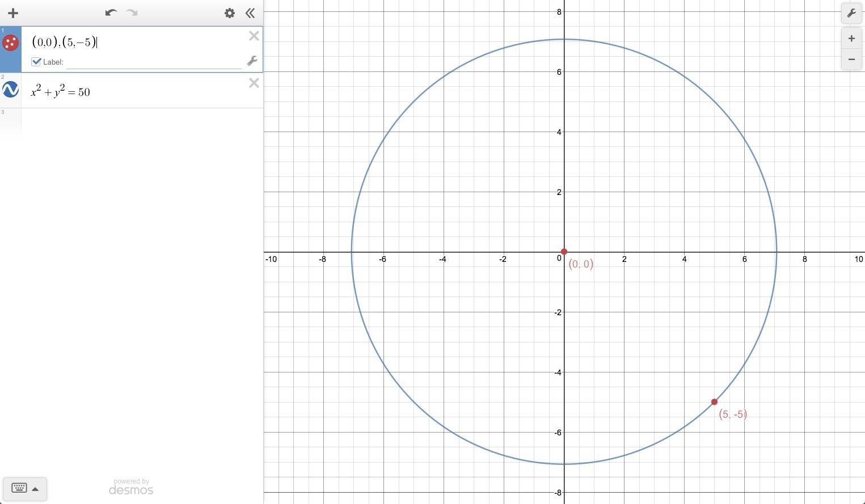Collapse the expression list with double chevron
The width and height of the screenshot is (865, 504).
coord(250,13)
